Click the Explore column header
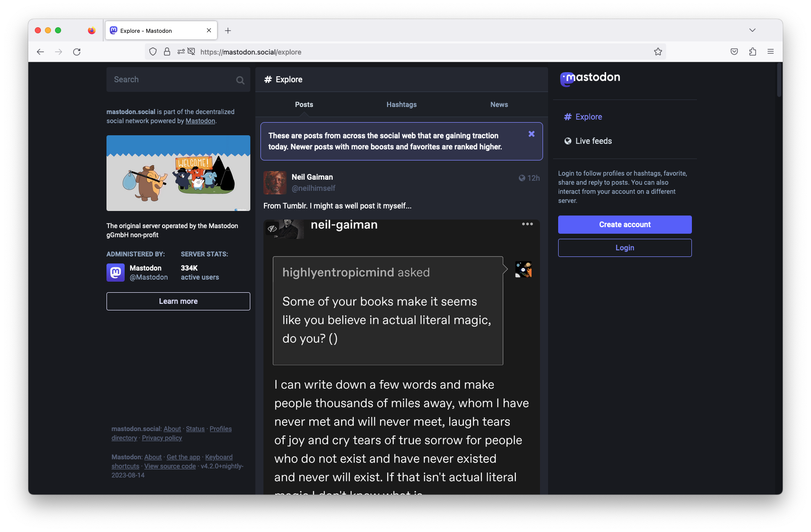Viewport: 811px width, 532px height. pos(402,80)
